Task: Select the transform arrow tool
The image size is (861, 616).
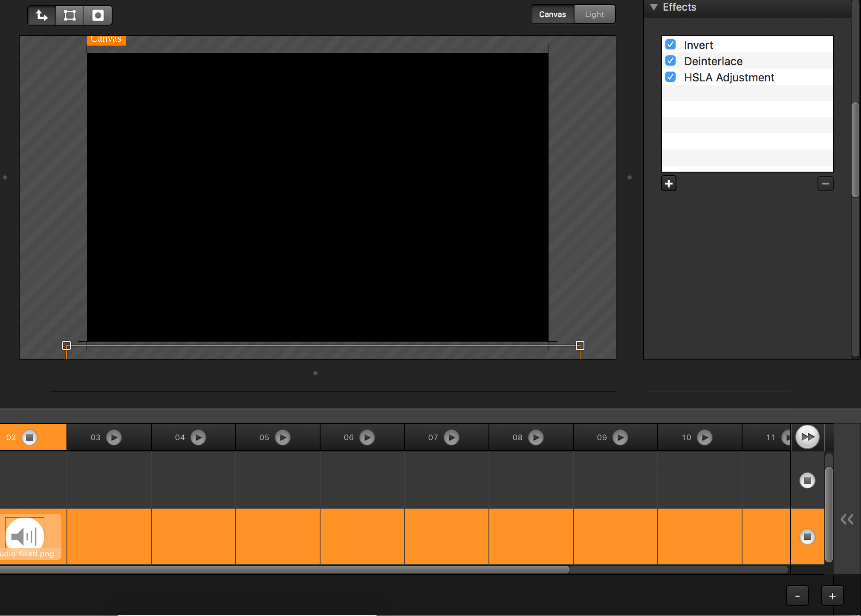Action: tap(42, 15)
